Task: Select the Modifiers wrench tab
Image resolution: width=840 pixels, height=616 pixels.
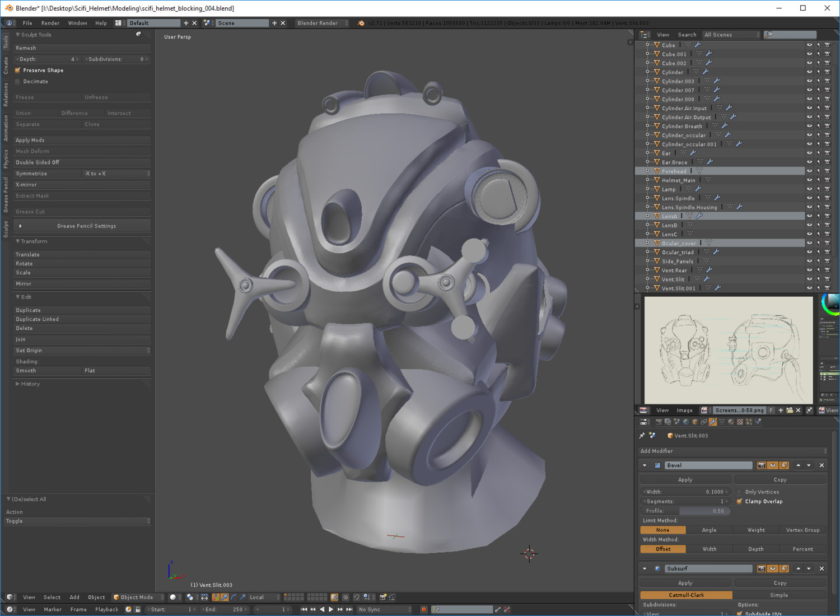Action: pyautogui.click(x=713, y=422)
